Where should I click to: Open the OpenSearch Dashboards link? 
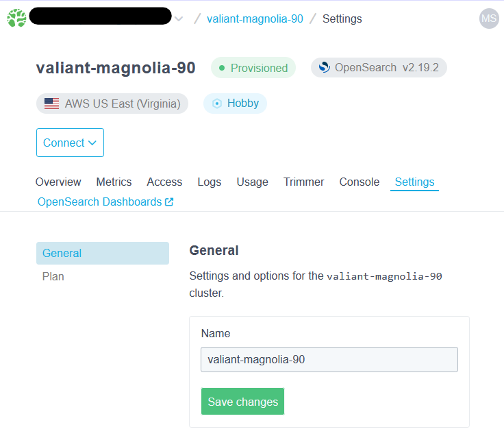pos(99,202)
